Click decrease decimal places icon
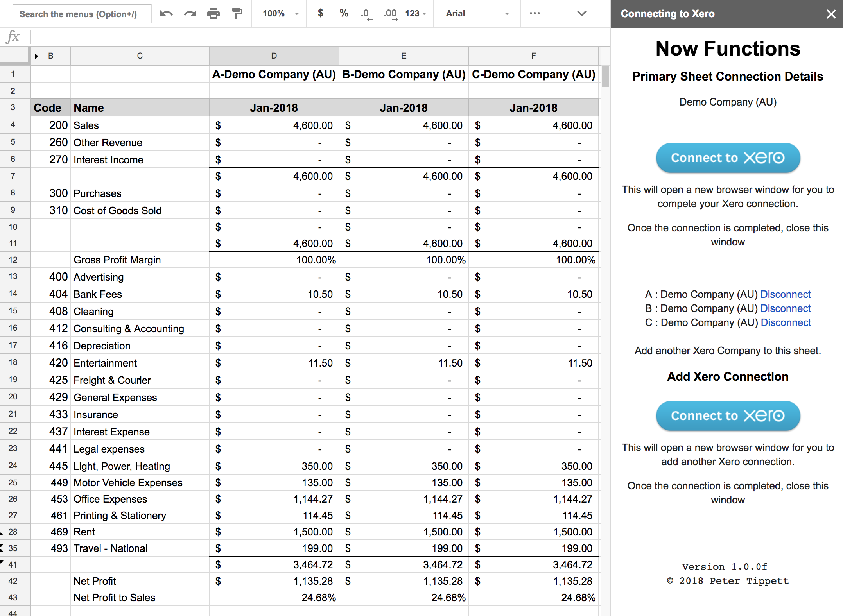The image size is (843, 616). point(366,14)
